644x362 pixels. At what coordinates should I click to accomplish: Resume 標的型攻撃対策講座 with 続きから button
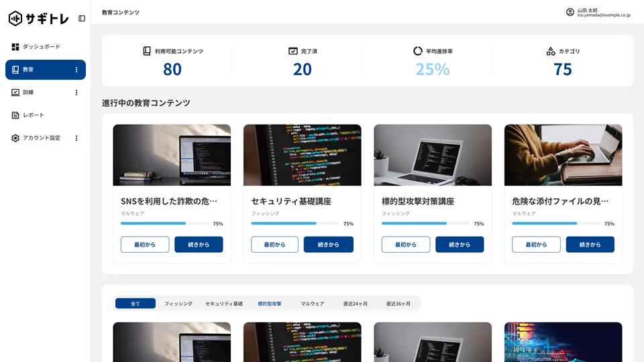[x=460, y=245]
